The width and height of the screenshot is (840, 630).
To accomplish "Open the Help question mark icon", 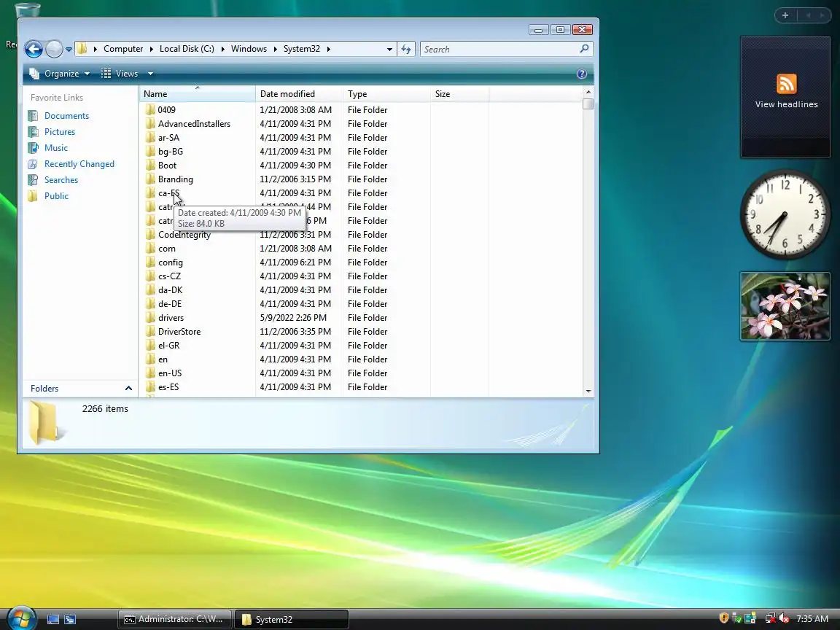I will click(582, 74).
